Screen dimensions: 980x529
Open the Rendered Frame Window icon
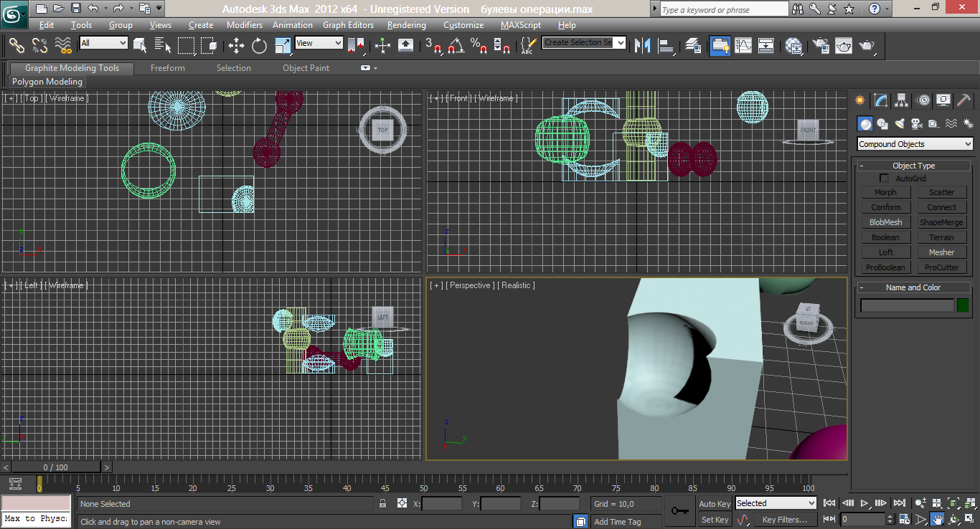point(844,45)
